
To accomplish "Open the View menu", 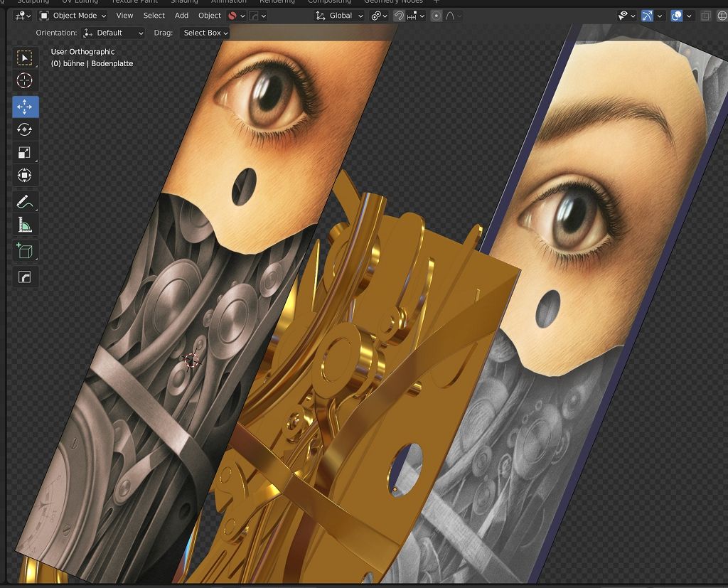I will click(124, 16).
